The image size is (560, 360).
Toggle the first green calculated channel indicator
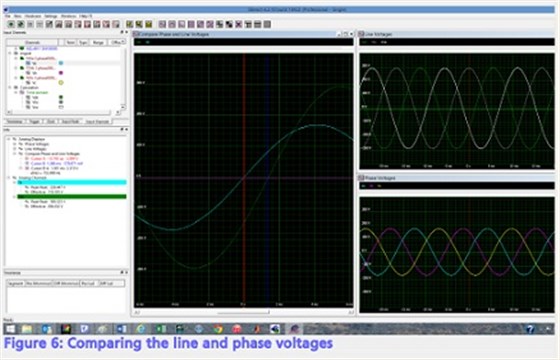click(61, 97)
